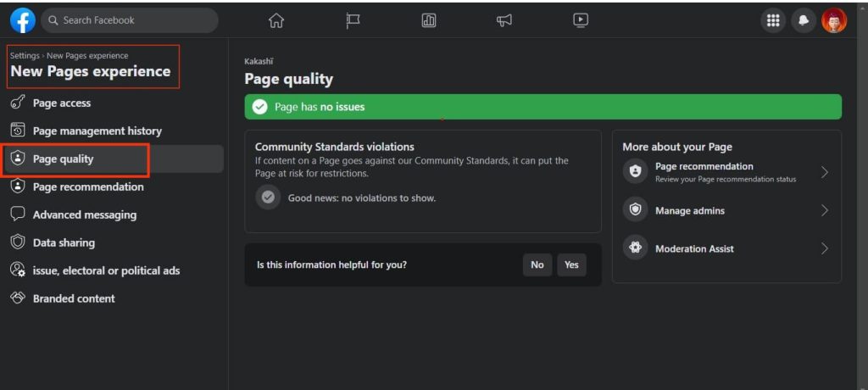
Task: Click the Kakashi page name
Action: click(x=259, y=62)
